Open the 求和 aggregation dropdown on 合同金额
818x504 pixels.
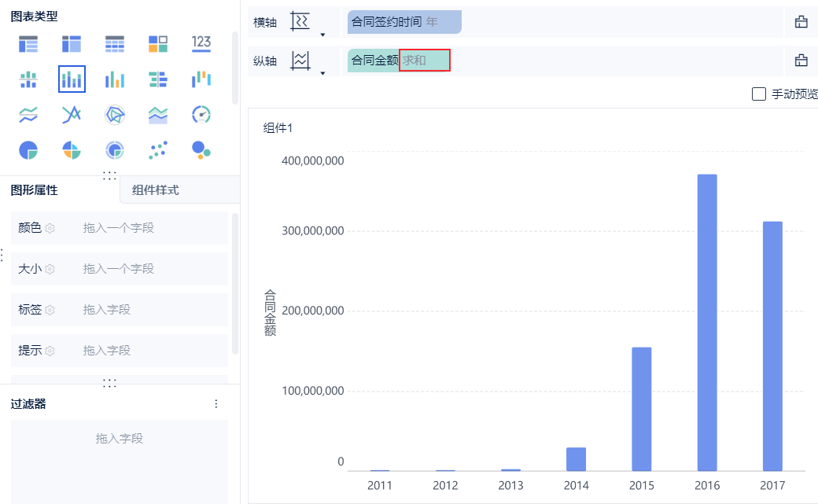point(424,61)
